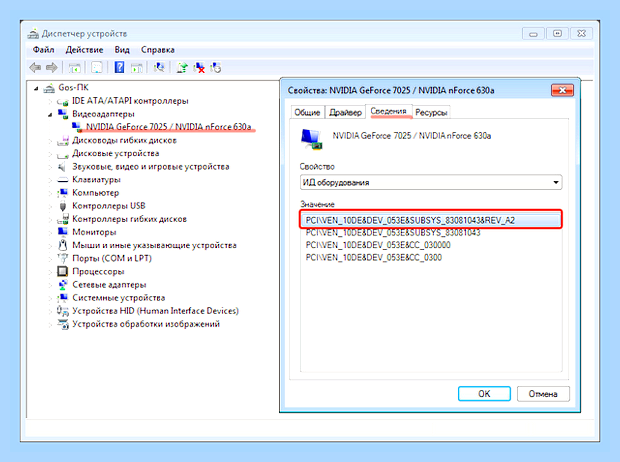The width and height of the screenshot is (620, 462).
Task: Maximize the Диспетчер устройств window
Action: click(x=558, y=34)
